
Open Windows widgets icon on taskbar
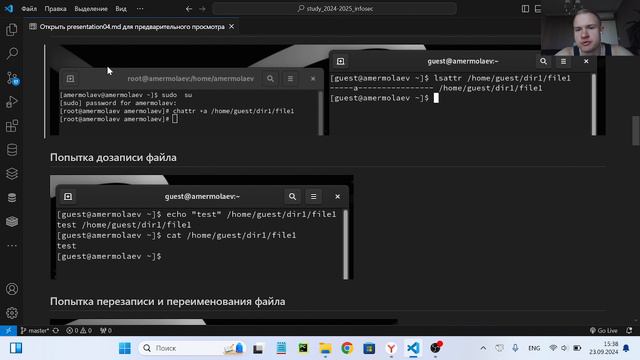(x=16, y=348)
